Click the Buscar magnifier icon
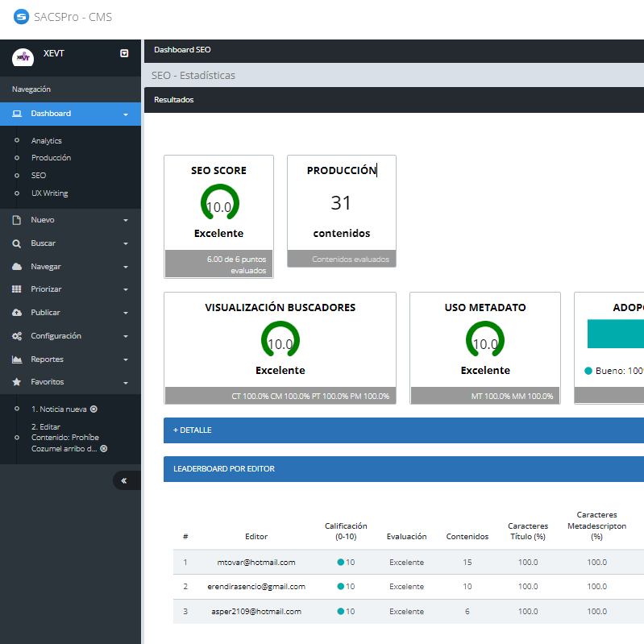Viewport: 644px width, 644px height. [x=17, y=243]
